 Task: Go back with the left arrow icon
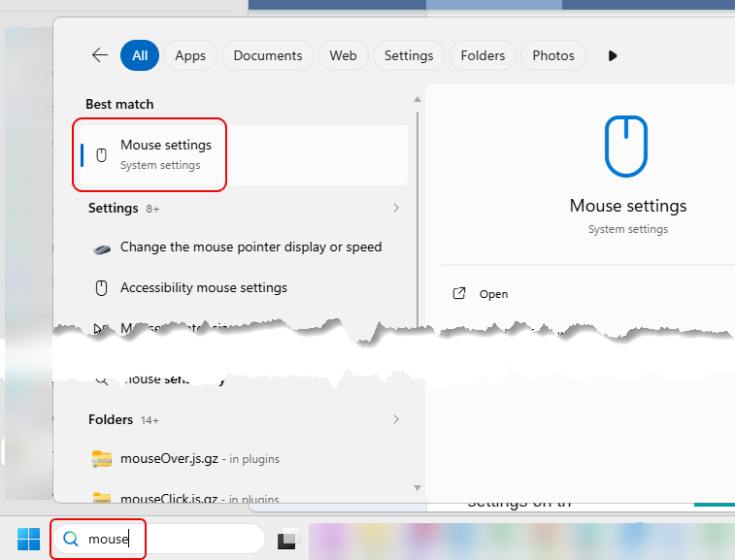[100, 55]
